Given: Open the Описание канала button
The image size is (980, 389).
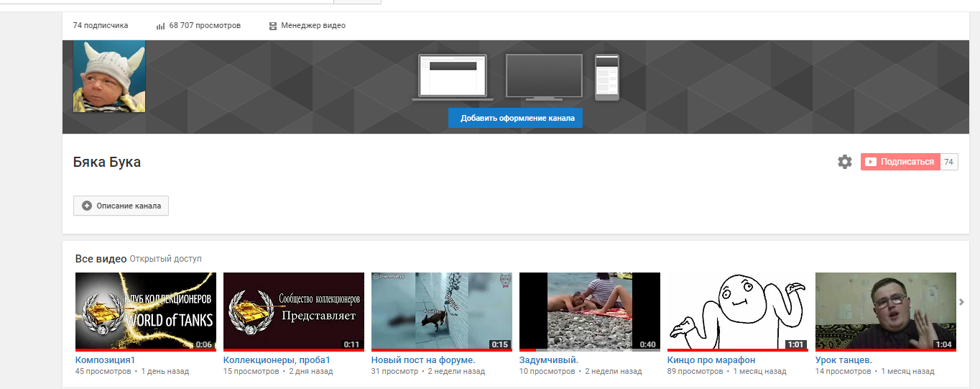Looking at the screenshot, I should (121, 206).
